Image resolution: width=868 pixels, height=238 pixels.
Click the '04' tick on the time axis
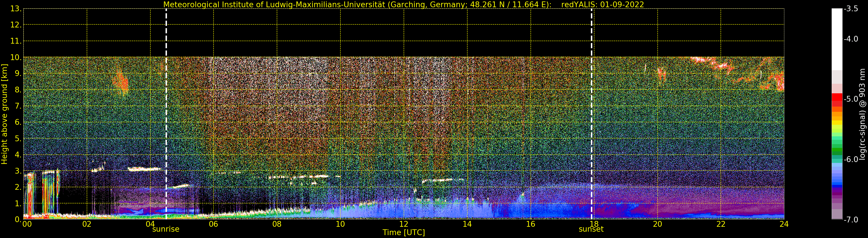pos(150,224)
